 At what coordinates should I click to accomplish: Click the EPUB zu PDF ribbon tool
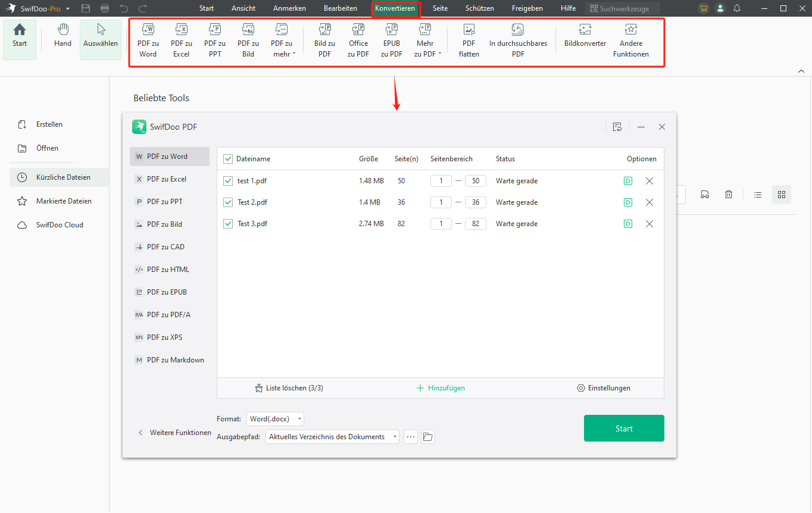click(392, 40)
